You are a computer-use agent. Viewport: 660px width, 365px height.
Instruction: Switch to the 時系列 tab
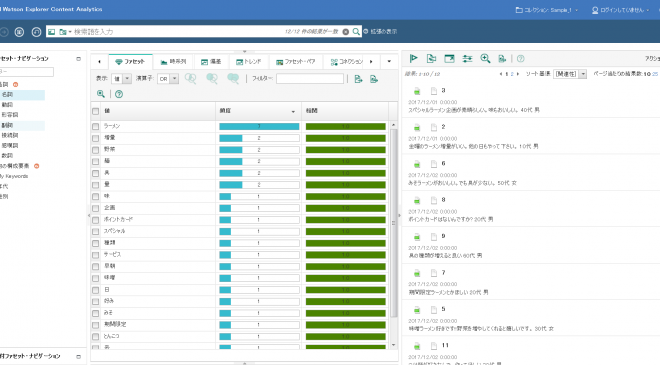pos(173,61)
